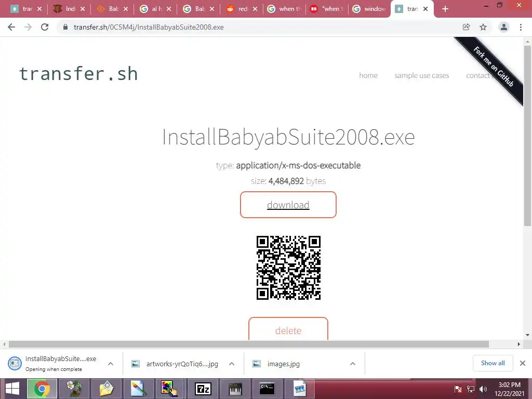Expand options for images.jpg download
The image size is (532, 399).
click(353, 364)
